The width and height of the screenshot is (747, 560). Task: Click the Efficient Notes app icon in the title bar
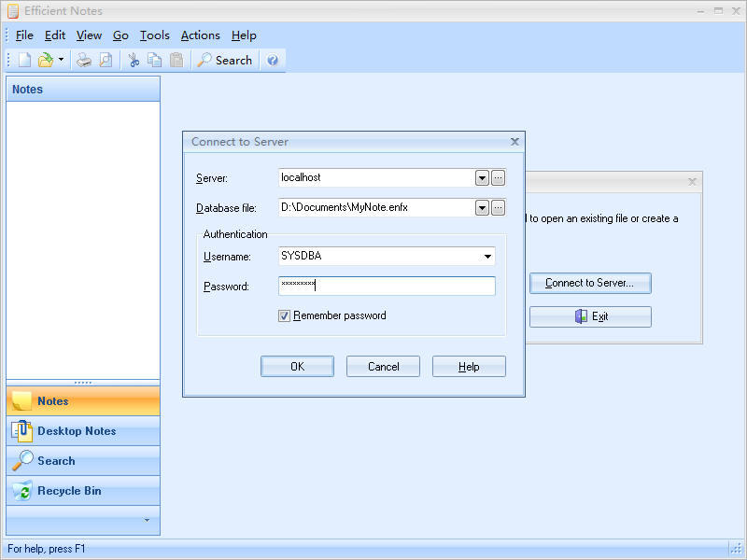pos(13,10)
